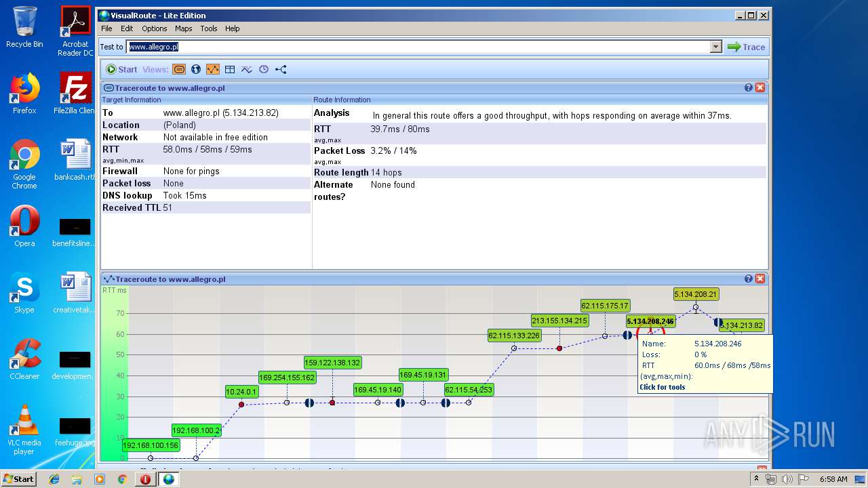The image size is (868, 488).
Task: Select hop label 169.45.19.140
Action: coord(378,390)
